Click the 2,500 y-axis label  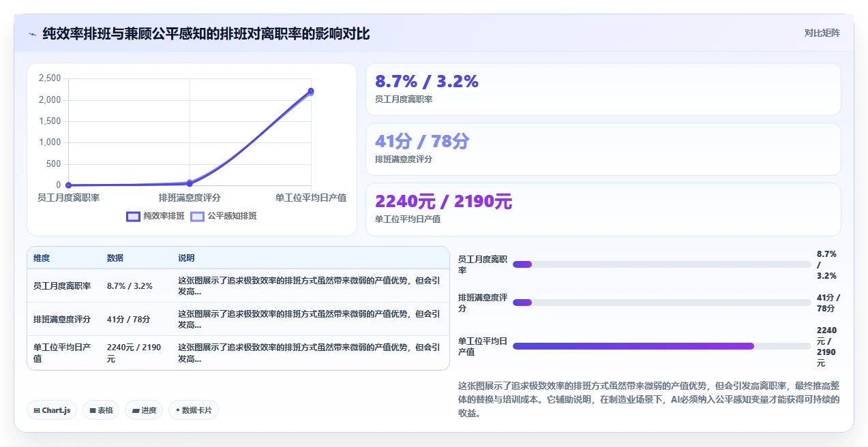tap(50, 78)
